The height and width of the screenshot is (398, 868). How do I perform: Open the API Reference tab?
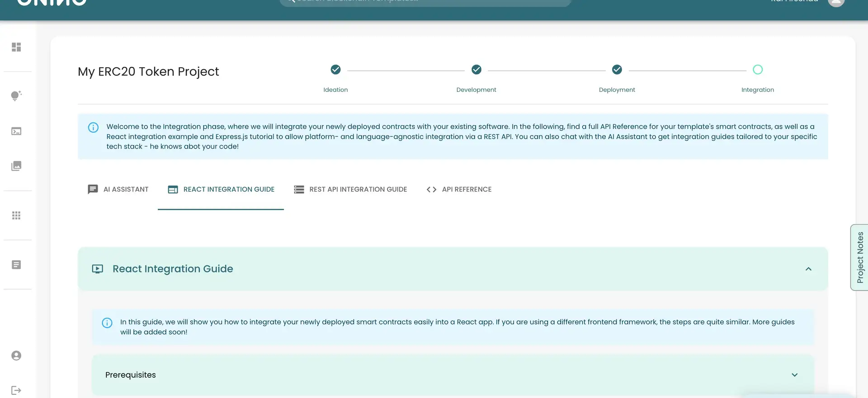click(459, 190)
